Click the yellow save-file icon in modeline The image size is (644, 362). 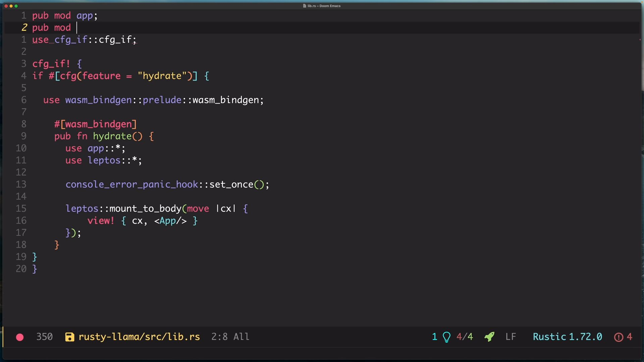coord(69,337)
